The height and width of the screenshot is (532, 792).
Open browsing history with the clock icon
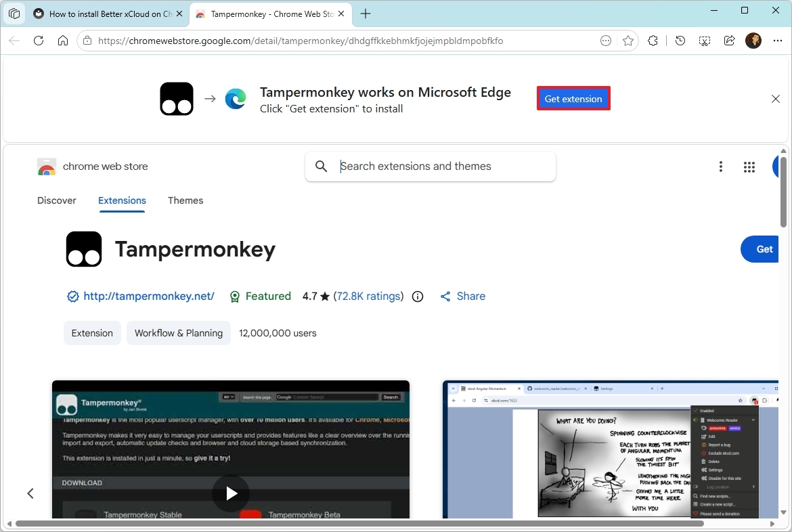pos(680,41)
